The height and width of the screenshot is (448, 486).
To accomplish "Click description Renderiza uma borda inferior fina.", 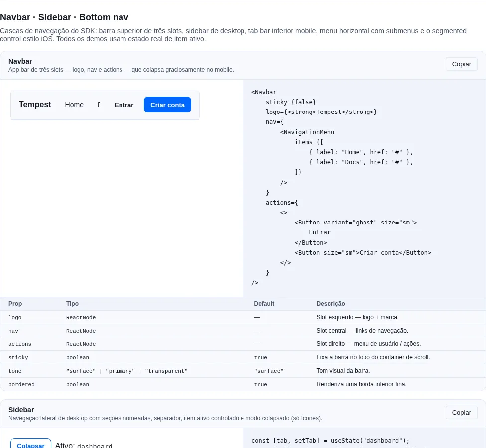I will (362, 384).
